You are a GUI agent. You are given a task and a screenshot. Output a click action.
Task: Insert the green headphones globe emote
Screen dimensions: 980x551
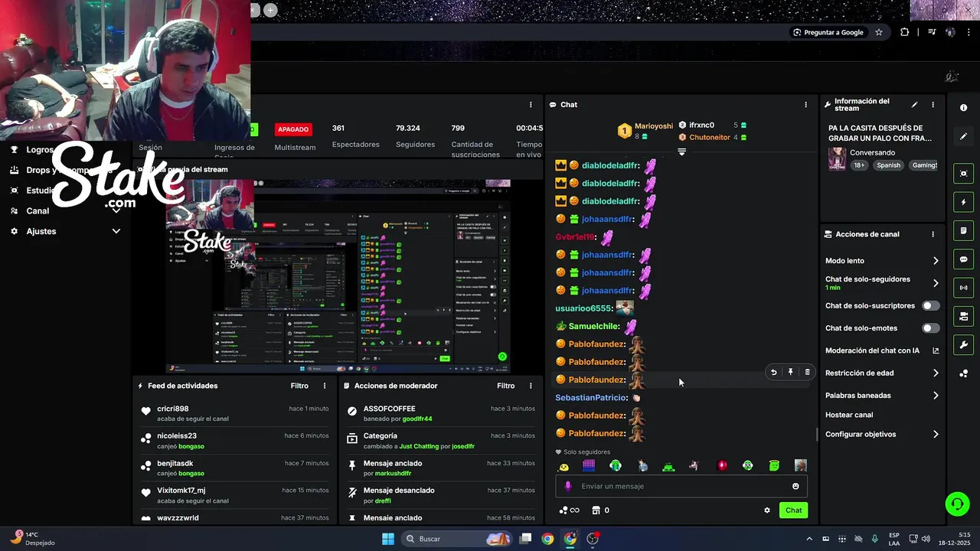coord(616,466)
